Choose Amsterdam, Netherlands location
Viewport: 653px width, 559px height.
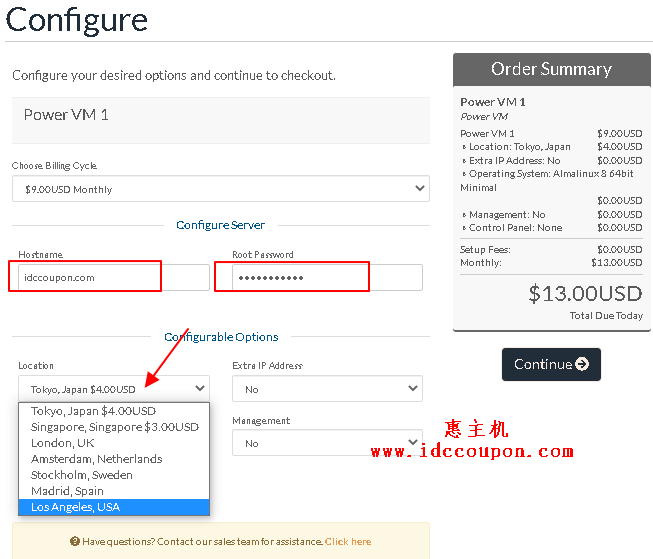click(x=96, y=459)
